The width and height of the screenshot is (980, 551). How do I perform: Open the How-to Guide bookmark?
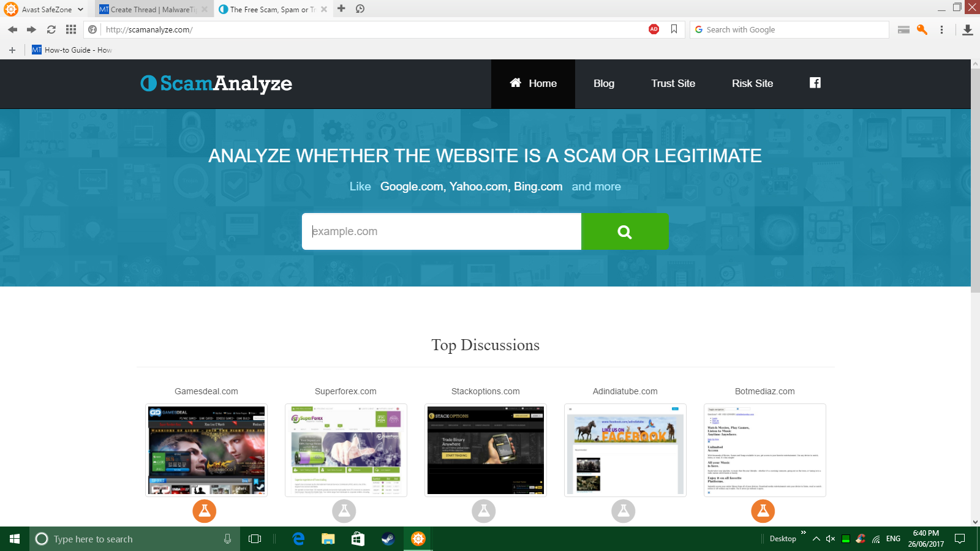pos(72,50)
